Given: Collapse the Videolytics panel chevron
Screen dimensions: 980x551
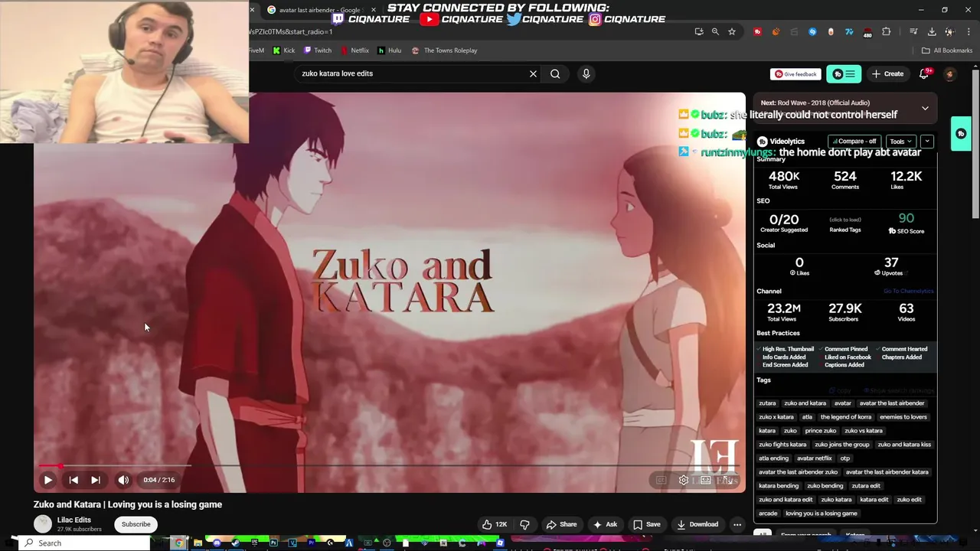Looking at the screenshot, I should pos(926,142).
